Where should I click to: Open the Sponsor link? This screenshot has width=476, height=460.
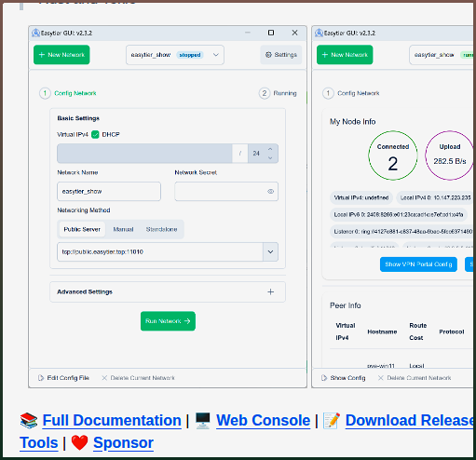(123, 442)
